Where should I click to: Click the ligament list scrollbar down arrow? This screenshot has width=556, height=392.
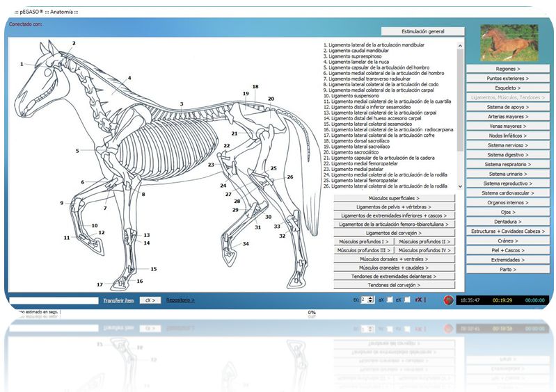460,186
